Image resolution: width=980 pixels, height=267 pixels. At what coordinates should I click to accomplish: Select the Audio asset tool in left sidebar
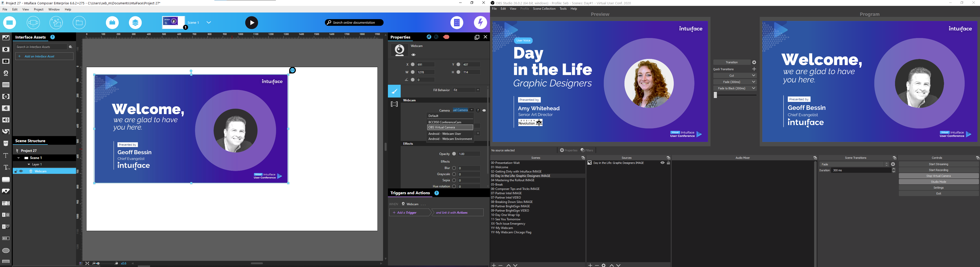pos(6,120)
